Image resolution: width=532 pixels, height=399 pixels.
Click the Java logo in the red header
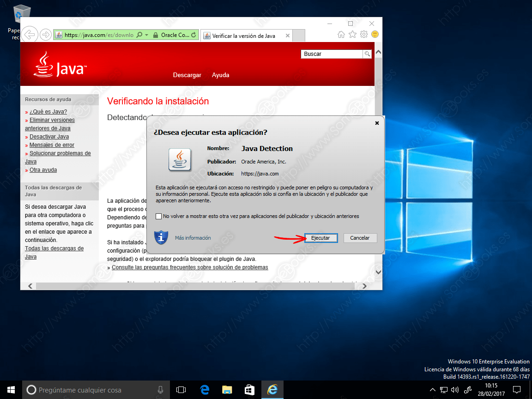(x=60, y=65)
